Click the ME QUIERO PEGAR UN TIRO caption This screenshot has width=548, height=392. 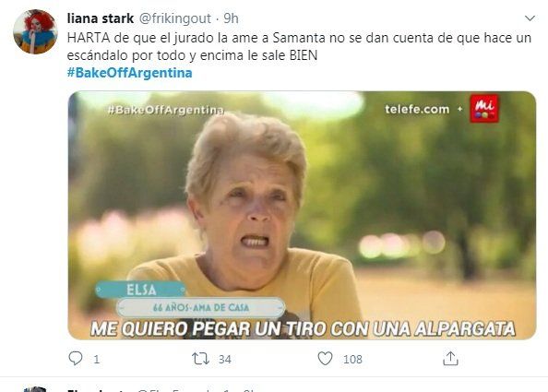click(303, 328)
